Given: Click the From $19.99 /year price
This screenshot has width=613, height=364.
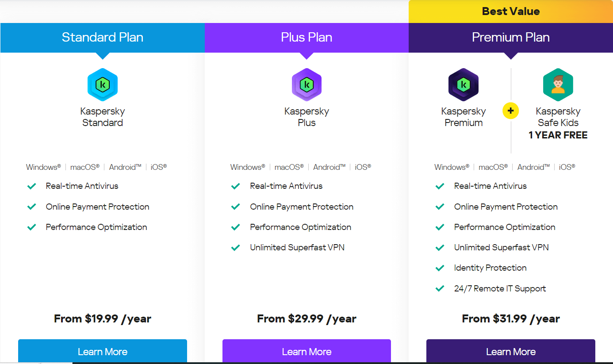Looking at the screenshot, I should pyautogui.click(x=103, y=318).
